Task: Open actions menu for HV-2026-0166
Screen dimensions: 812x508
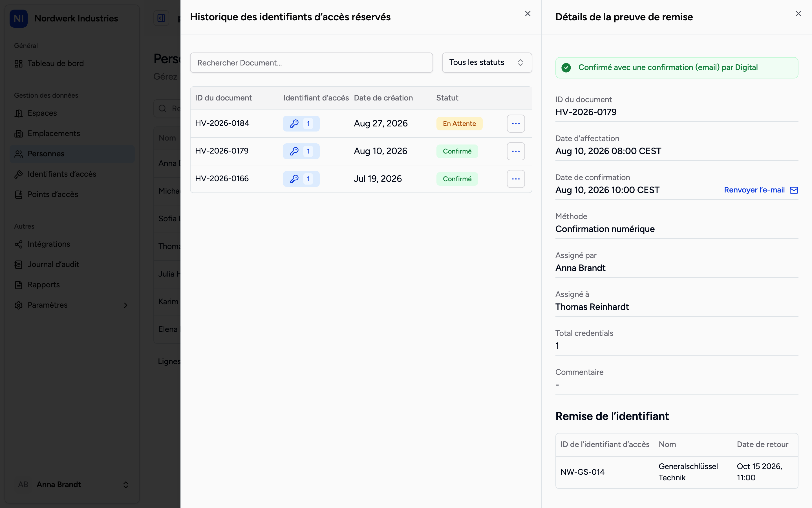Action: [x=516, y=179]
